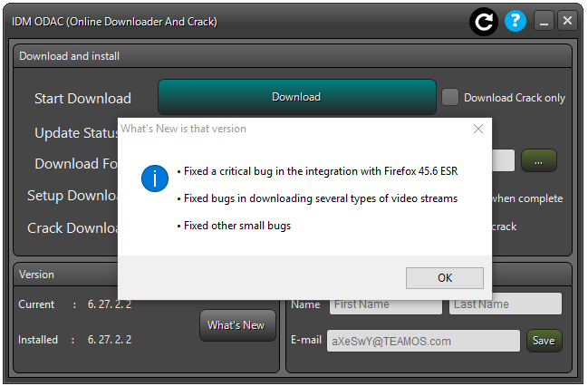The height and width of the screenshot is (386, 588).
Task: Select the video streams bug fix line
Action: pyautogui.click(x=318, y=198)
